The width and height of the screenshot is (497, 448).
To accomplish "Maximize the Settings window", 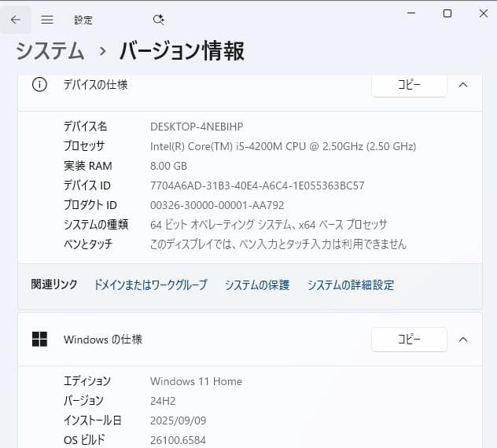I will [x=447, y=13].
